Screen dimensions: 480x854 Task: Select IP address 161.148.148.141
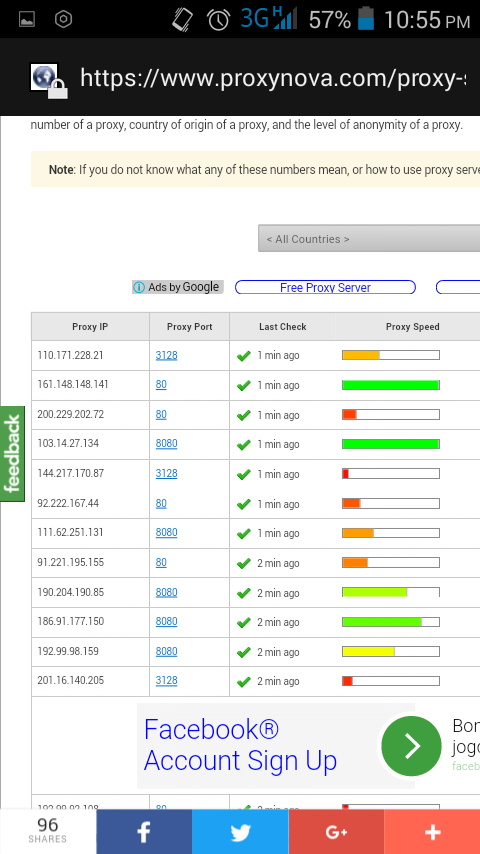[x=73, y=385]
